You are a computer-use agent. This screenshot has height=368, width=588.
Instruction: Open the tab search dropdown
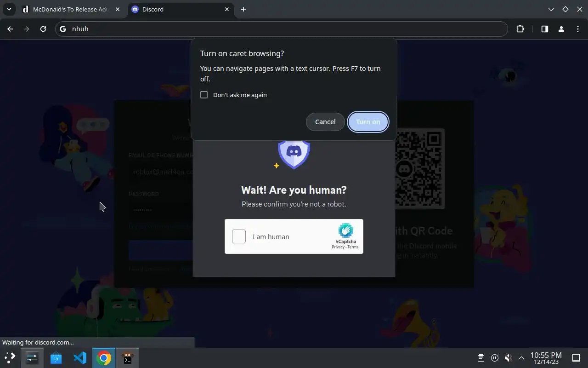pos(9,9)
